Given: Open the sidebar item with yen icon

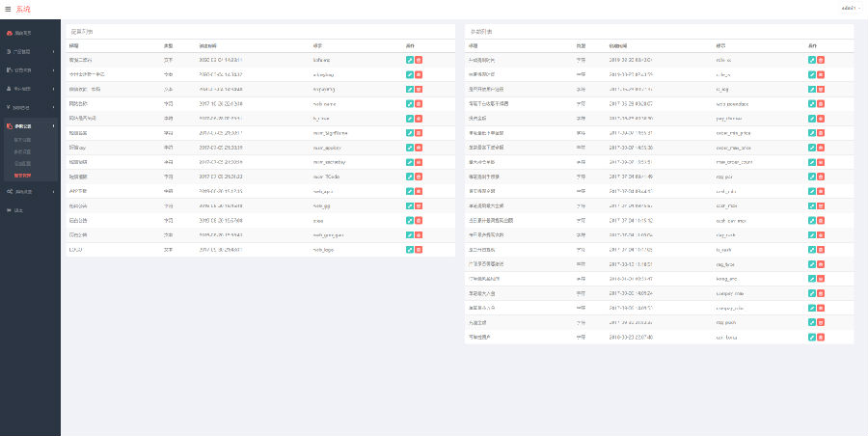Looking at the screenshot, I should click(30, 107).
